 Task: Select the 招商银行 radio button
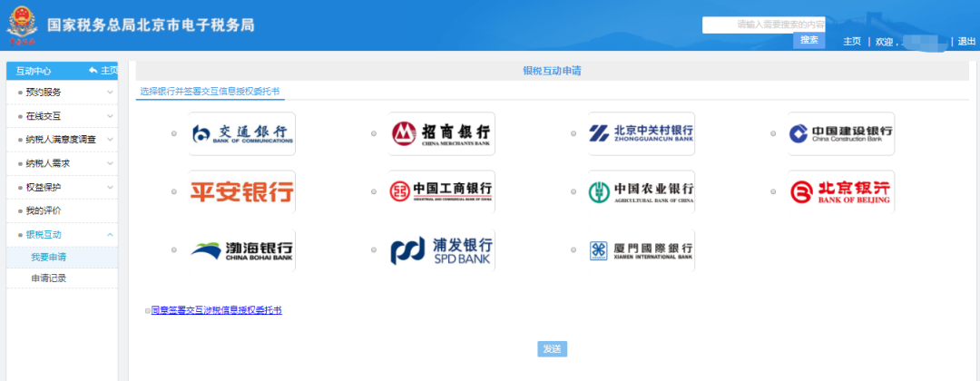[374, 133]
